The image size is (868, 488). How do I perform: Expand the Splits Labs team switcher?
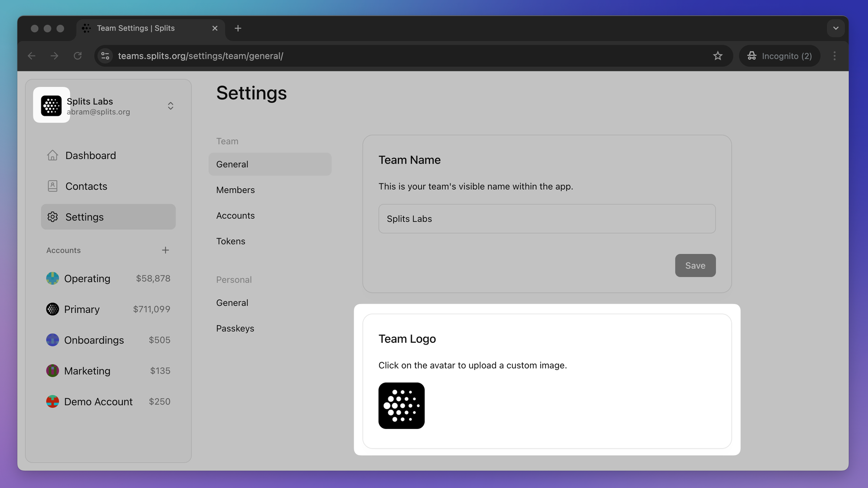coord(171,106)
